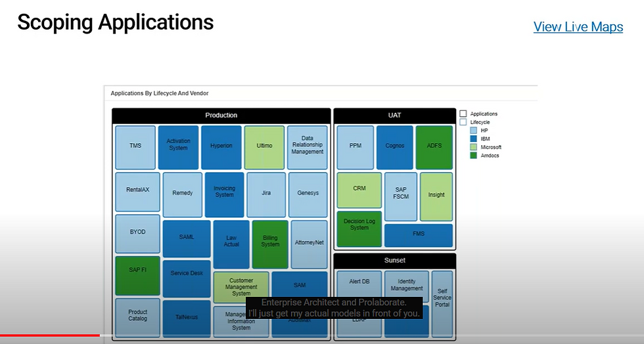The image size is (644, 344).
Task: Click the Microsoft legend color swatch
Action: point(474,147)
